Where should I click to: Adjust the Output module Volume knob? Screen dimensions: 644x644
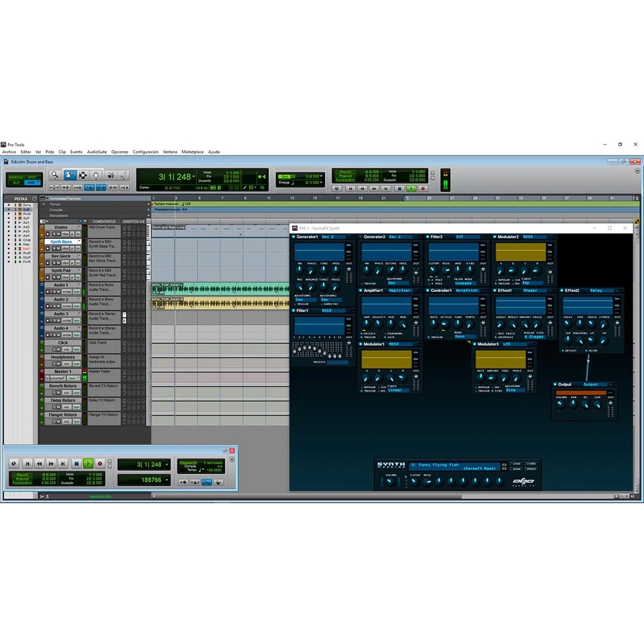[x=560, y=404]
